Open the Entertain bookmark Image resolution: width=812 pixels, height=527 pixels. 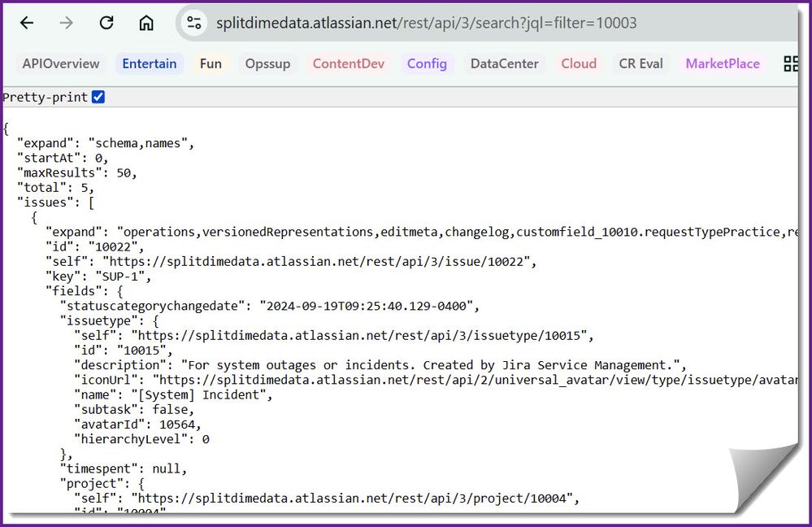point(149,63)
